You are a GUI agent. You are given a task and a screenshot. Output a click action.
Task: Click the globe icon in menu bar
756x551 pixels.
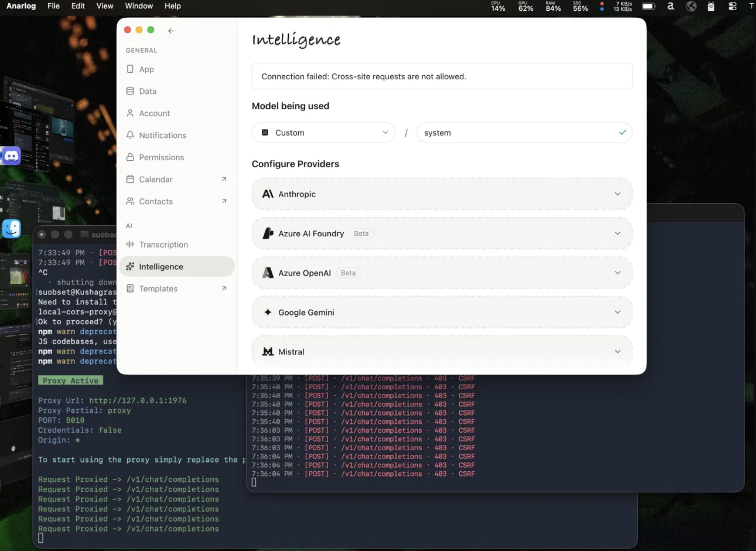pyautogui.click(x=691, y=6)
